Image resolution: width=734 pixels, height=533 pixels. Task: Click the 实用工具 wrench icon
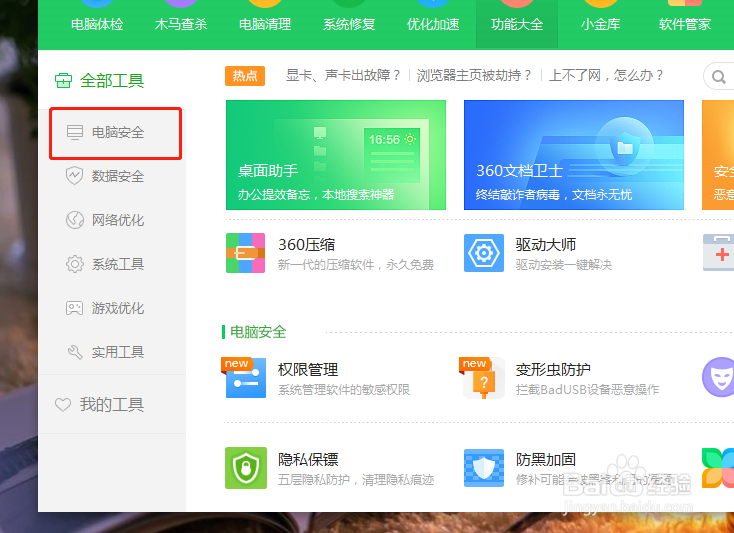pyautogui.click(x=74, y=352)
